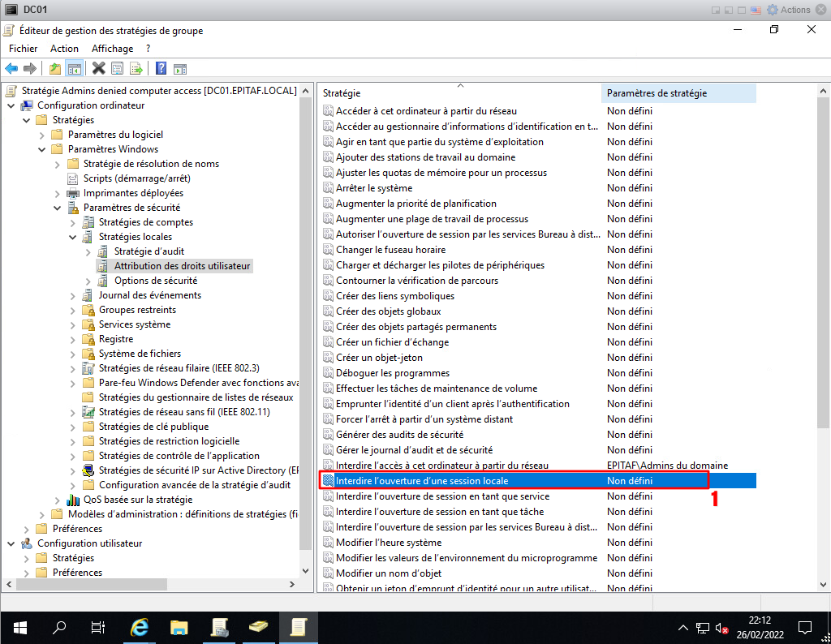Click the back arrow toolbar icon
Screen dimensions: 831x644
11,69
